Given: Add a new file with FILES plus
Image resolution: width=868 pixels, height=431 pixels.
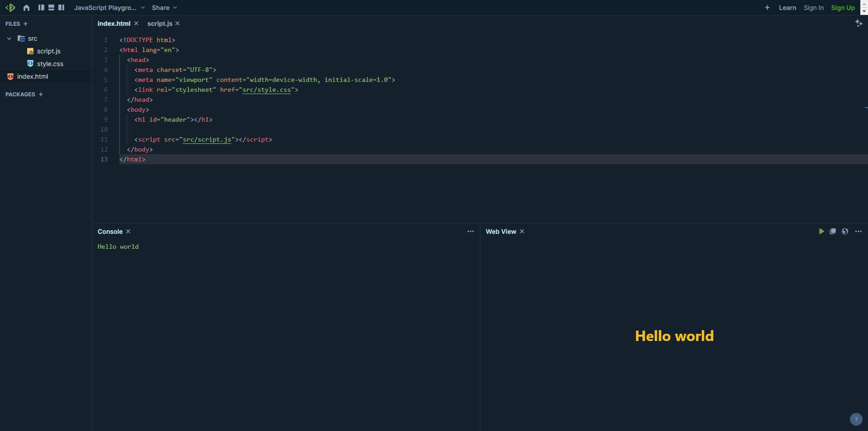Looking at the screenshot, I should pos(25,24).
